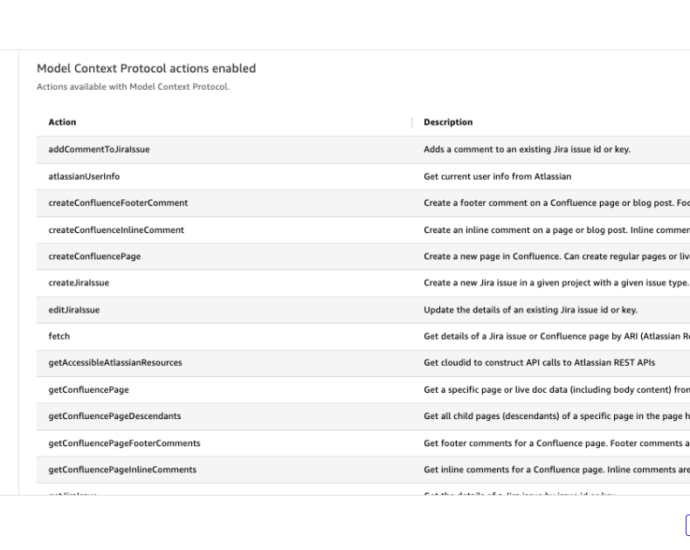Click the "Get cloudid to construct API calls" description
This screenshot has width=690, height=550.
click(x=540, y=362)
